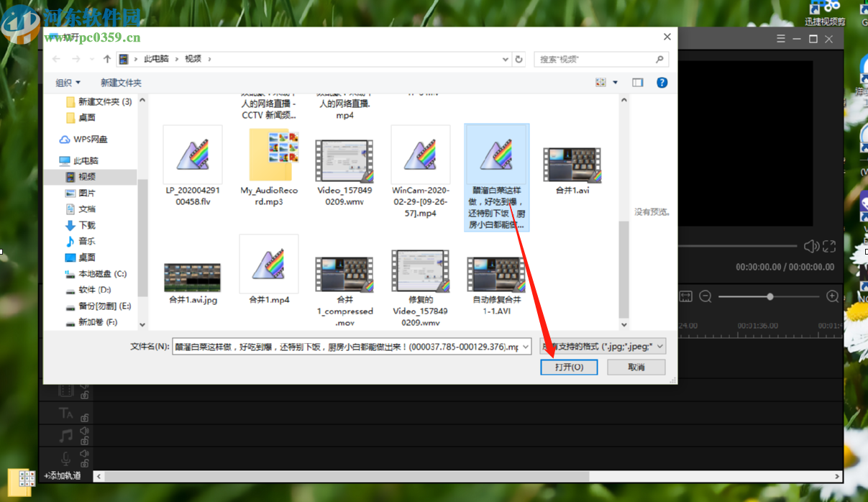Select the My_AudioRecord.mp3 file
The image size is (868, 502).
coord(269,167)
